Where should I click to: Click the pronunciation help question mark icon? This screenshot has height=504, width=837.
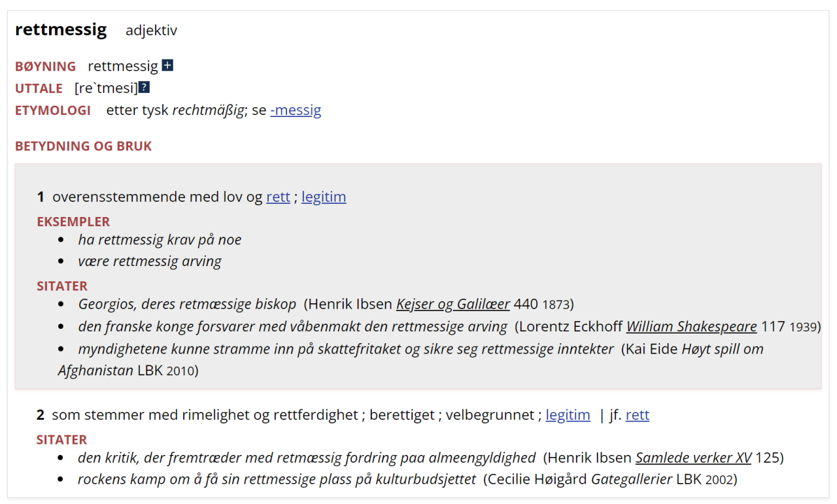[144, 88]
